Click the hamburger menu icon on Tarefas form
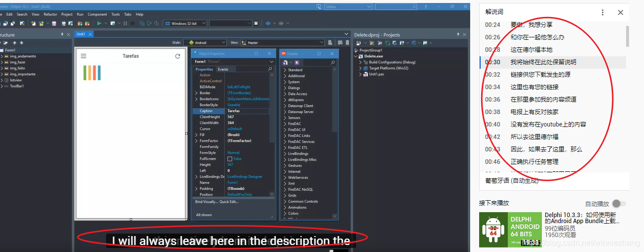 click(83, 56)
